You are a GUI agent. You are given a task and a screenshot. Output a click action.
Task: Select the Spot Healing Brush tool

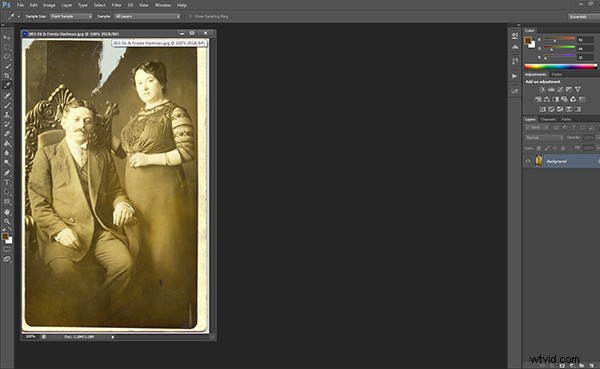tap(7, 95)
